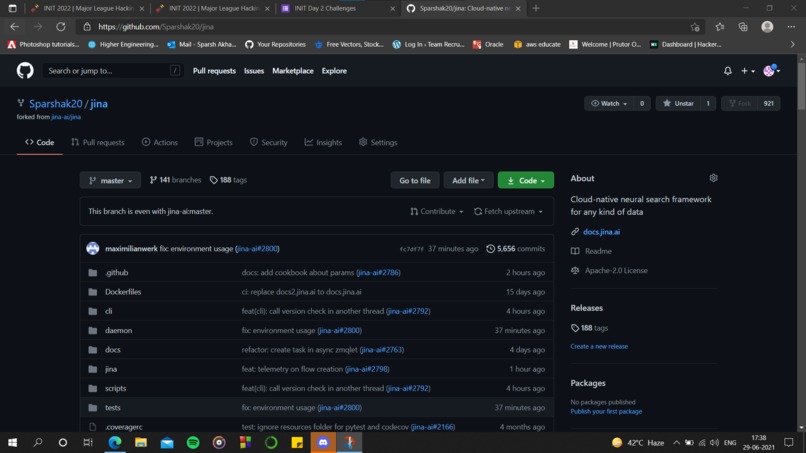
Task: Switch to the repo Settings tab
Action: 378,142
